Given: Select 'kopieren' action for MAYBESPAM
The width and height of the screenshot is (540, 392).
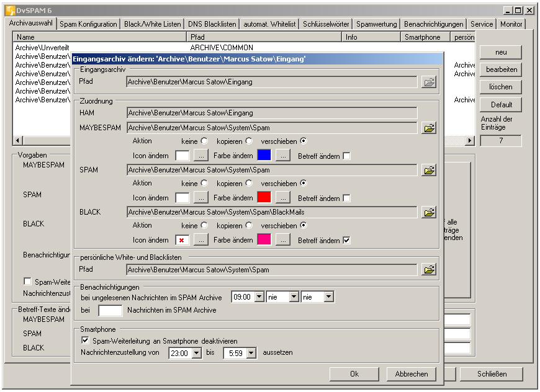Looking at the screenshot, I should point(249,141).
